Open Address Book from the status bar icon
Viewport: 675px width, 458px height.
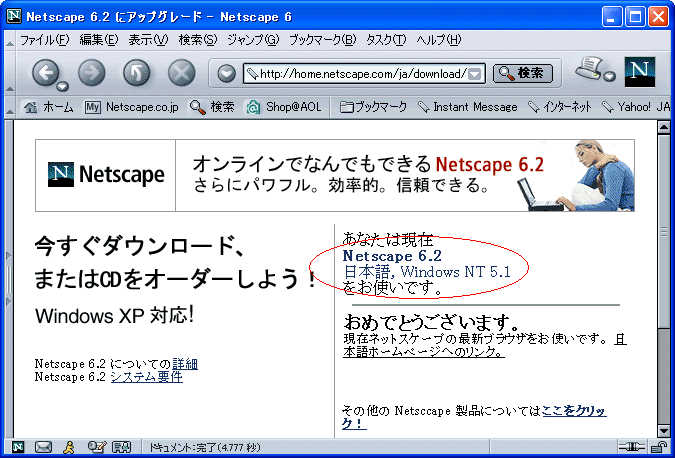(122, 447)
